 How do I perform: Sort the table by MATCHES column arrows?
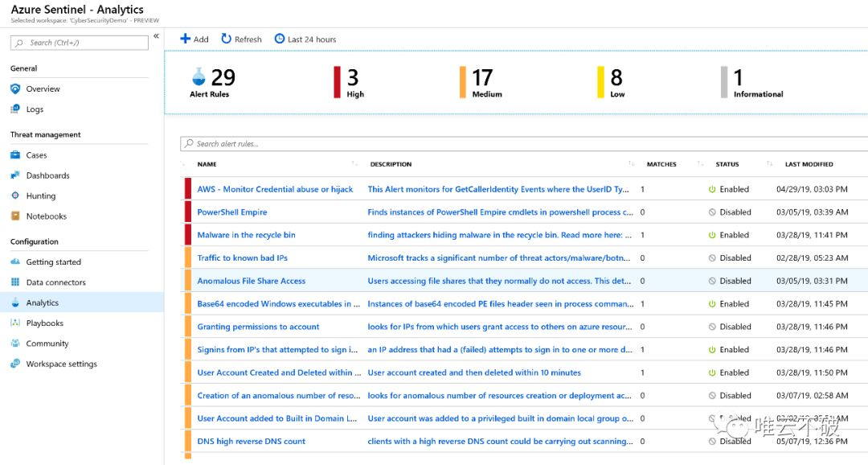pyautogui.click(x=700, y=163)
